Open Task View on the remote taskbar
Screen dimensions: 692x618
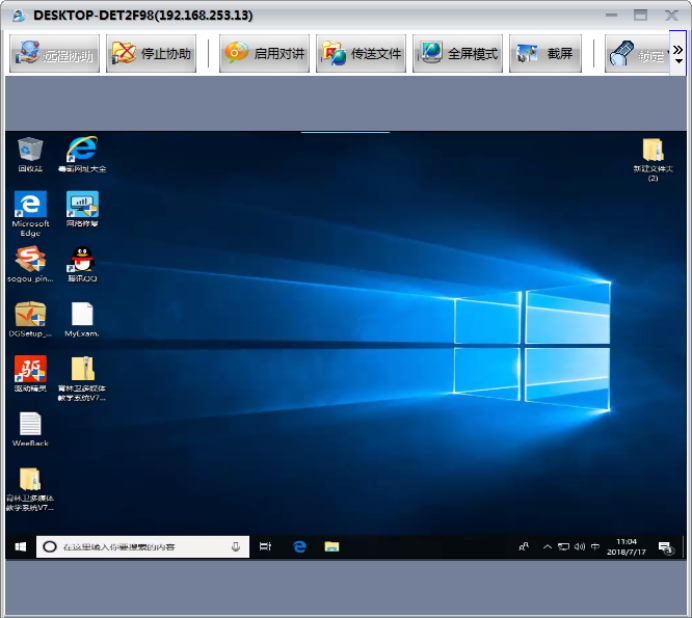[x=265, y=547]
